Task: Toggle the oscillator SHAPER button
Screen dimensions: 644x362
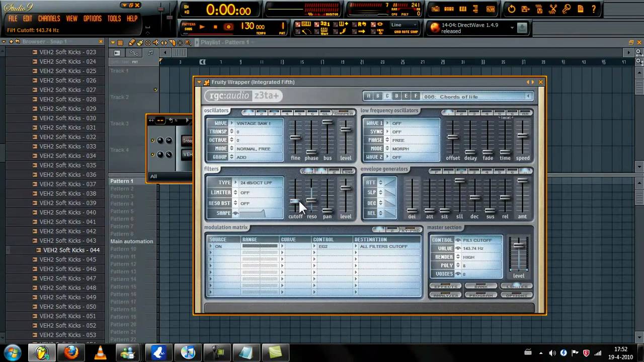Action: tap(344, 113)
